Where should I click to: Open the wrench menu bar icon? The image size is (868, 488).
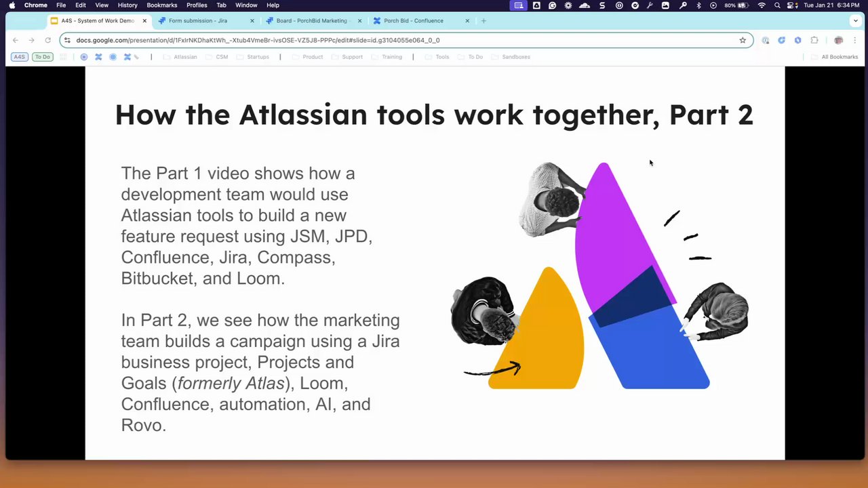(650, 5)
